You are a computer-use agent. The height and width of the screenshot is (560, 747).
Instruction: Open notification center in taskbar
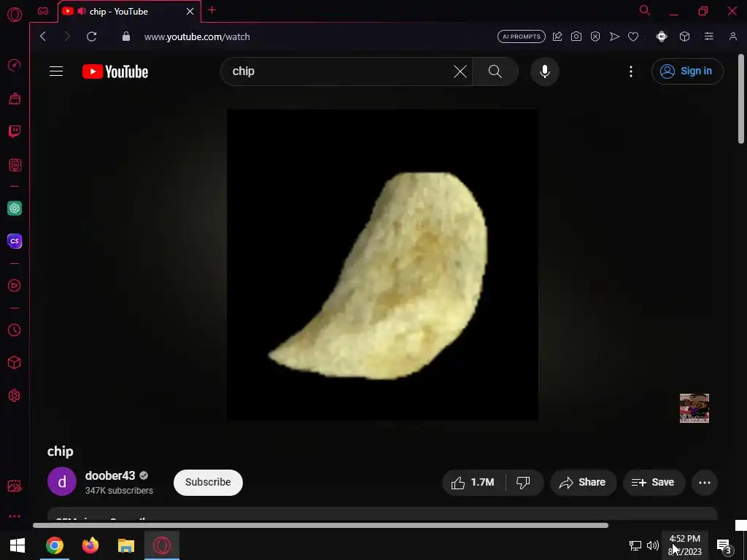(723, 545)
